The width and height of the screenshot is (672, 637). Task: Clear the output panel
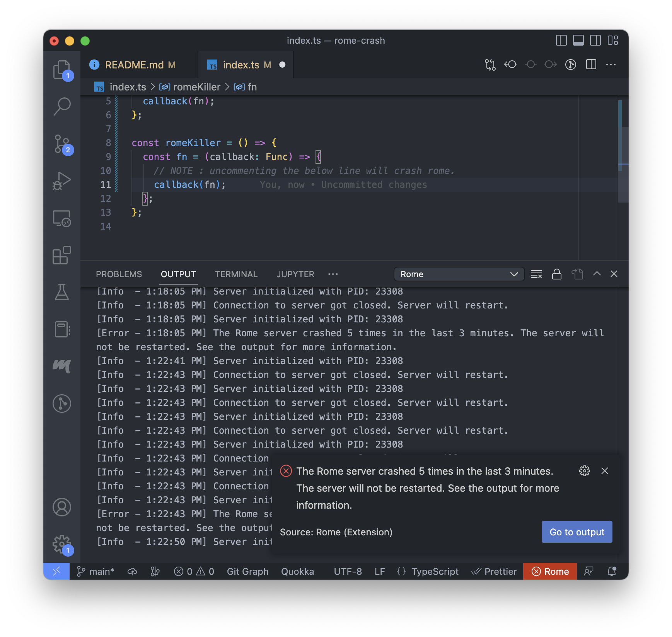tap(537, 274)
